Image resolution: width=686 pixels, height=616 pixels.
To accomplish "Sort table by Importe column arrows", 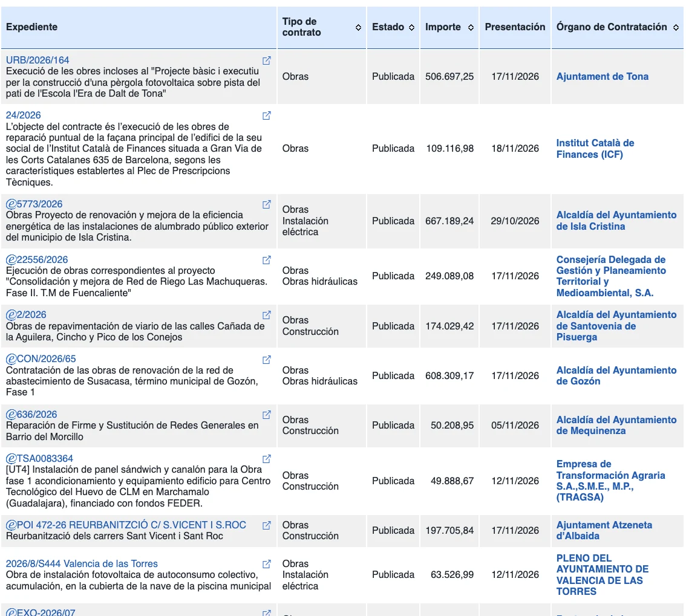I will (x=471, y=28).
